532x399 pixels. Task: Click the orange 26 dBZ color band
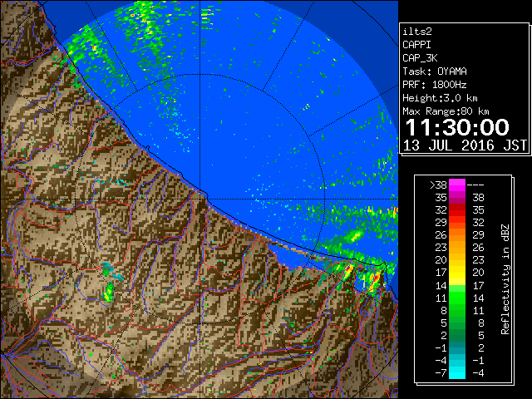pyautogui.click(x=457, y=235)
